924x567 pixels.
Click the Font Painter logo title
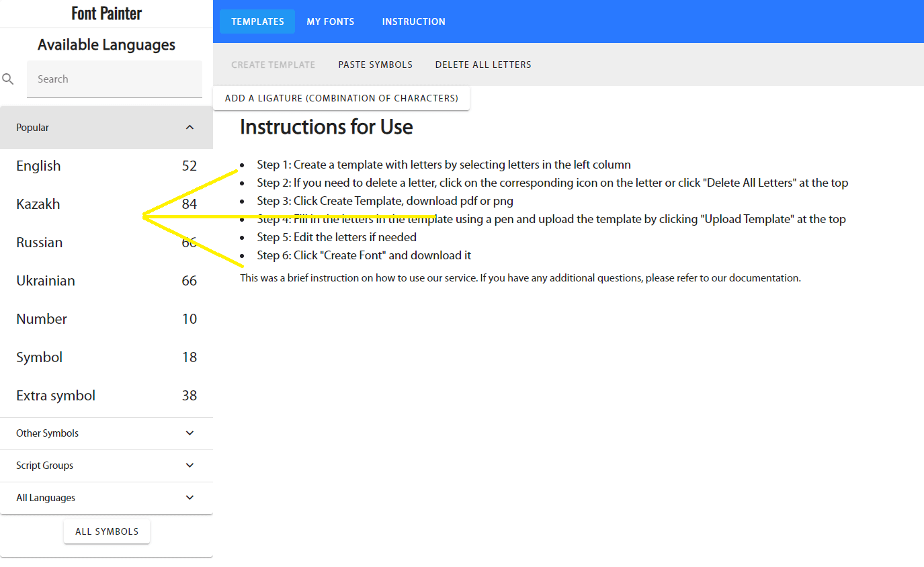click(107, 13)
